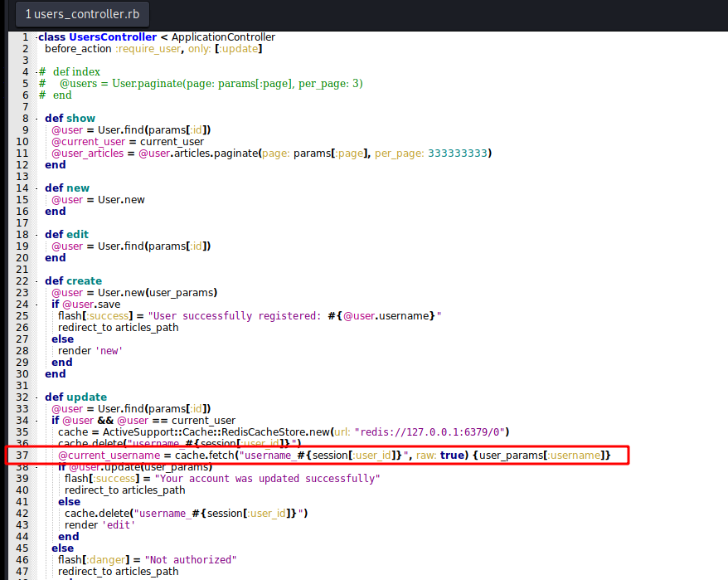Collapse the commented def index fold on line 4
Viewport: 728px width, 580px height.
(x=36, y=72)
